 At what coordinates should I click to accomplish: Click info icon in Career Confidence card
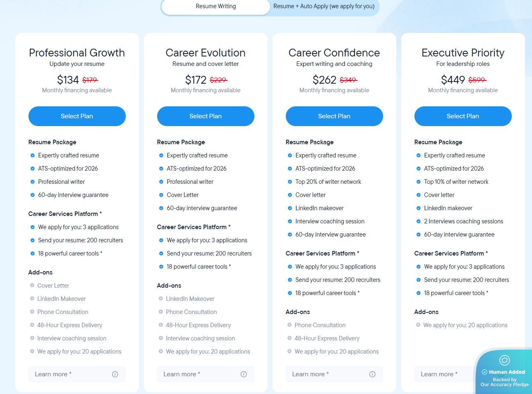pos(372,374)
